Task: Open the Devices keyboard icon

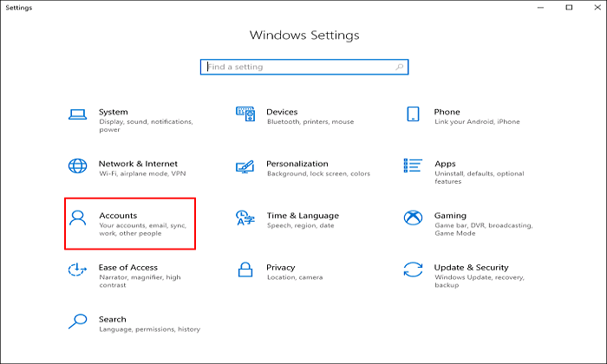Action: tap(245, 114)
